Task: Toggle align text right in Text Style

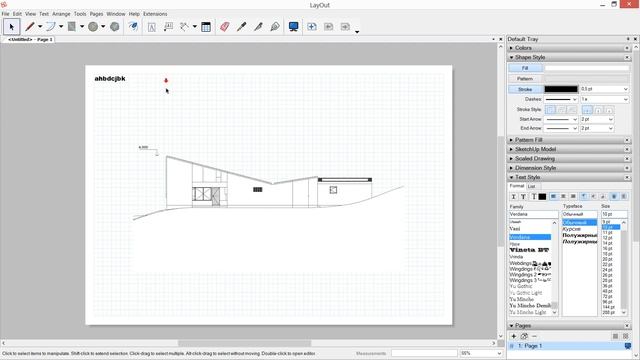Action: click(x=573, y=197)
